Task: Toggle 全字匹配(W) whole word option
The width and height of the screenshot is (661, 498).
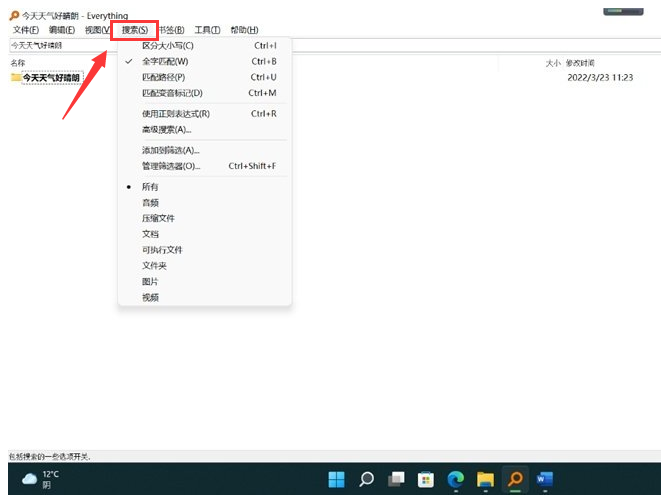Action: tap(165, 62)
